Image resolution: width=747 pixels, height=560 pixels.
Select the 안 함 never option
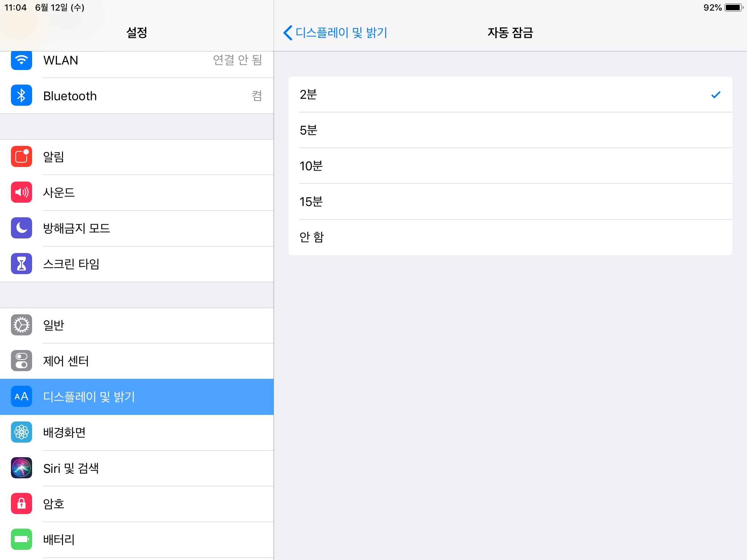[x=510, y=237]
